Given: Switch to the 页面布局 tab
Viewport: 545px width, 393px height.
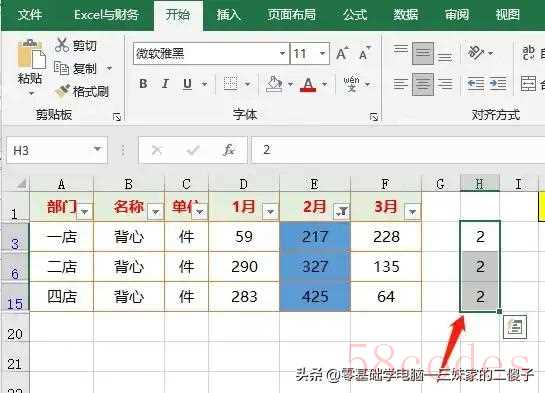Looking at the screenshot, I should click(292, 15).
